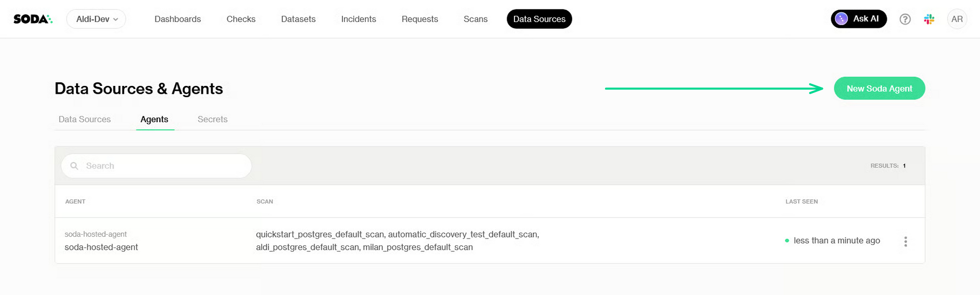Click the search magnifier icon
980x295 pixels.
[75, 166]
